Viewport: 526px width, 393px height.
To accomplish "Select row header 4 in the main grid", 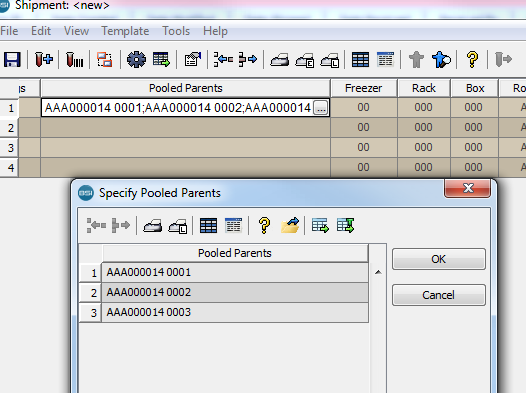I will (x=9, y=167).
